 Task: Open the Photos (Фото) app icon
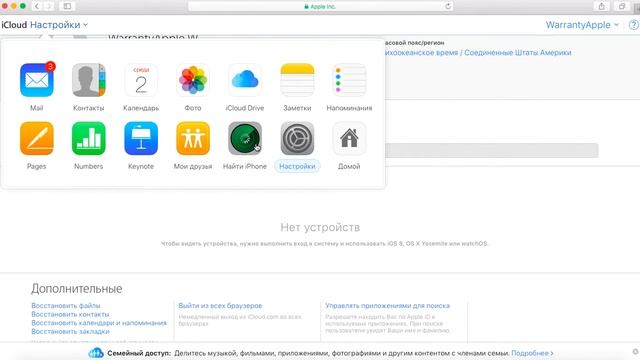click(x=193, y=80)
